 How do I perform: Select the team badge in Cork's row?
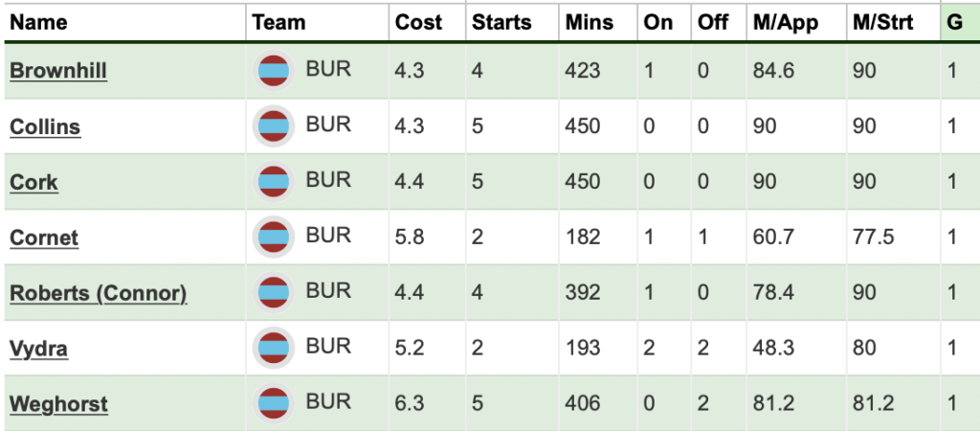(273, 181)
